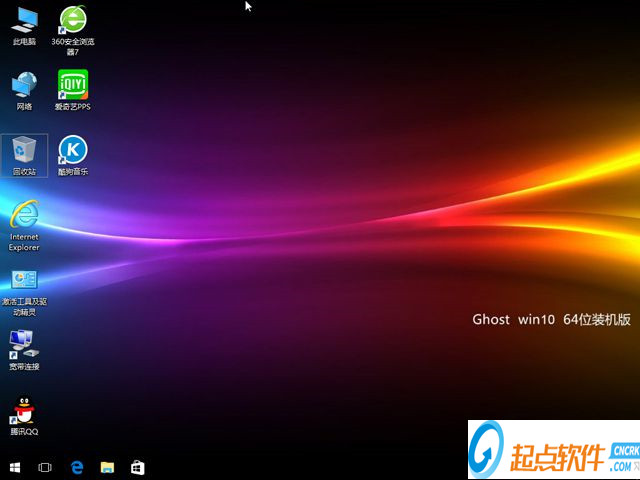This screenshot has height=480, width=640.
Task: Select the 回收站 Recycle Bin icon
Action: point(24,150)
